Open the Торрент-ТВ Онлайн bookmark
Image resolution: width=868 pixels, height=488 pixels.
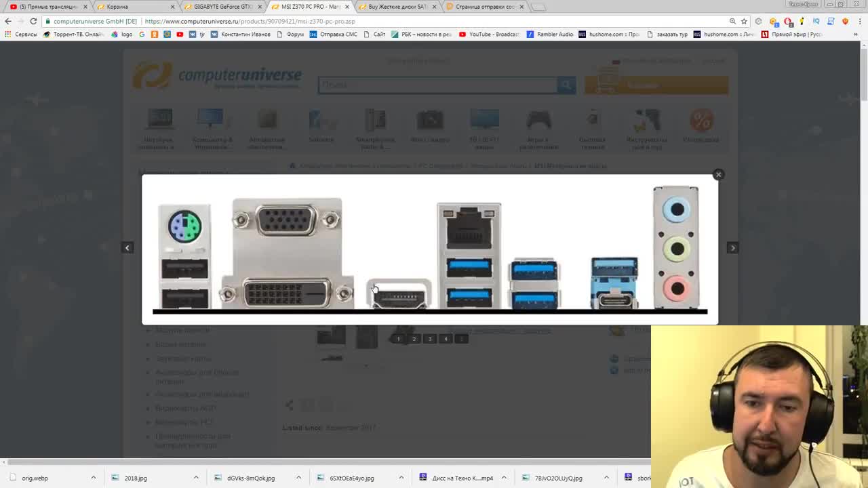pyautogui.click(x=74, y=34)
